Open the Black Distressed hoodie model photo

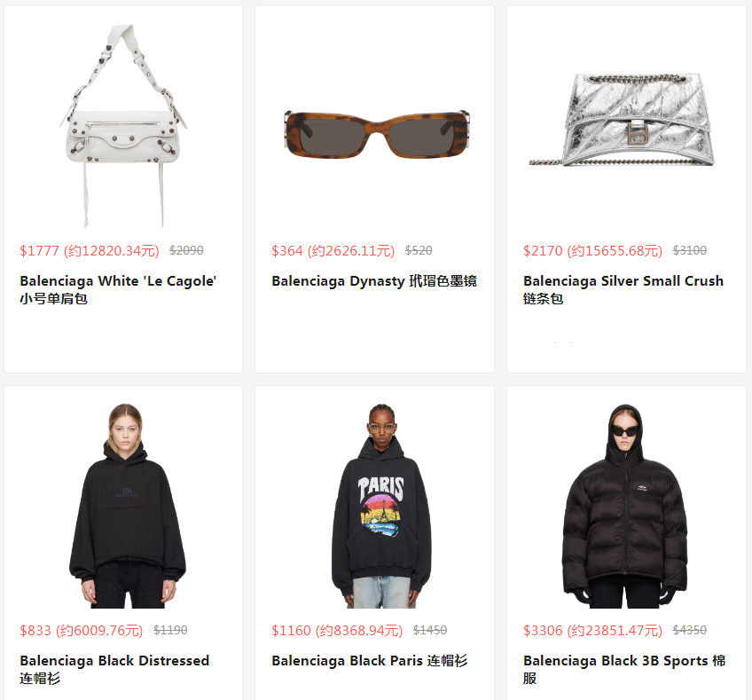(127, 506)
